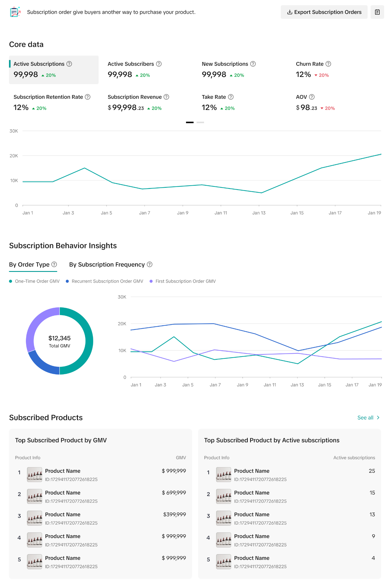This screenshot has width=390, height=588.
Task: Click the Churn Rate info icon
Action: [328, 64]
